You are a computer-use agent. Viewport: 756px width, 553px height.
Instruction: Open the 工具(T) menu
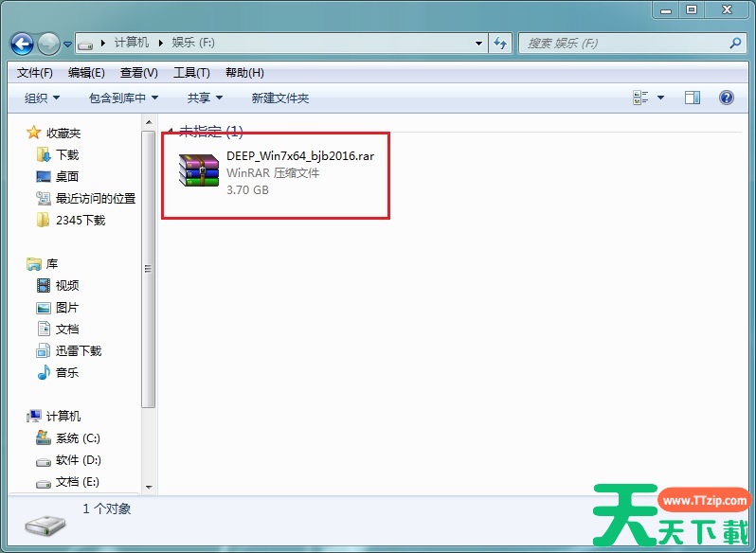(x=191, y=73)
